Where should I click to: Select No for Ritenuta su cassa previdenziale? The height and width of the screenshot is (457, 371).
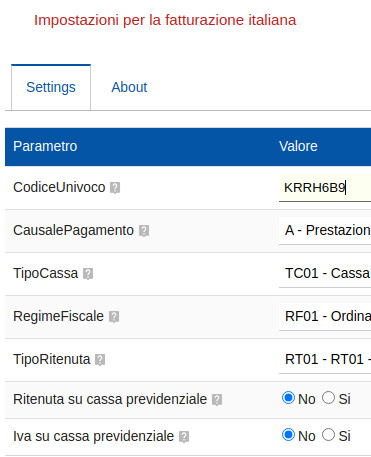(288, 398)
